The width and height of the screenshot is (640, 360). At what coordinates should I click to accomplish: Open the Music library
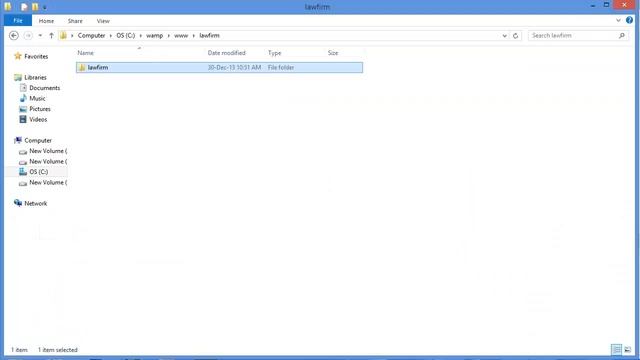(37, 98)
